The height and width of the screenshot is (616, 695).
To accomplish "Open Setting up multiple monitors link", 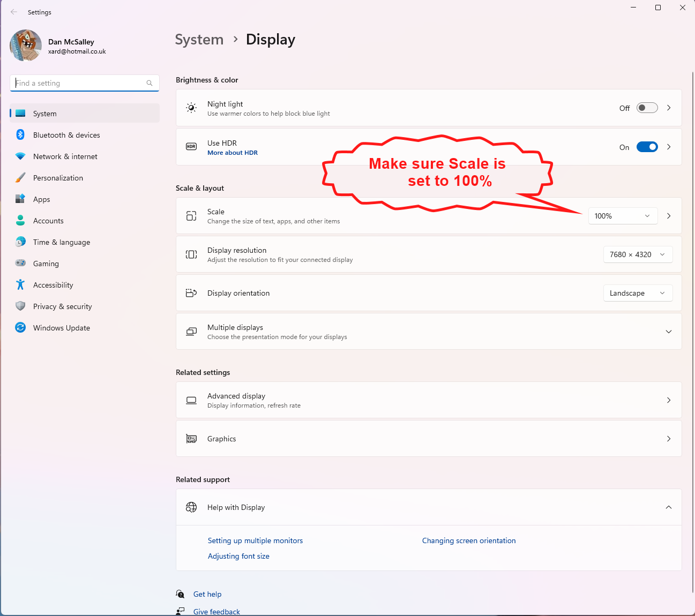I will click(255, 541).
